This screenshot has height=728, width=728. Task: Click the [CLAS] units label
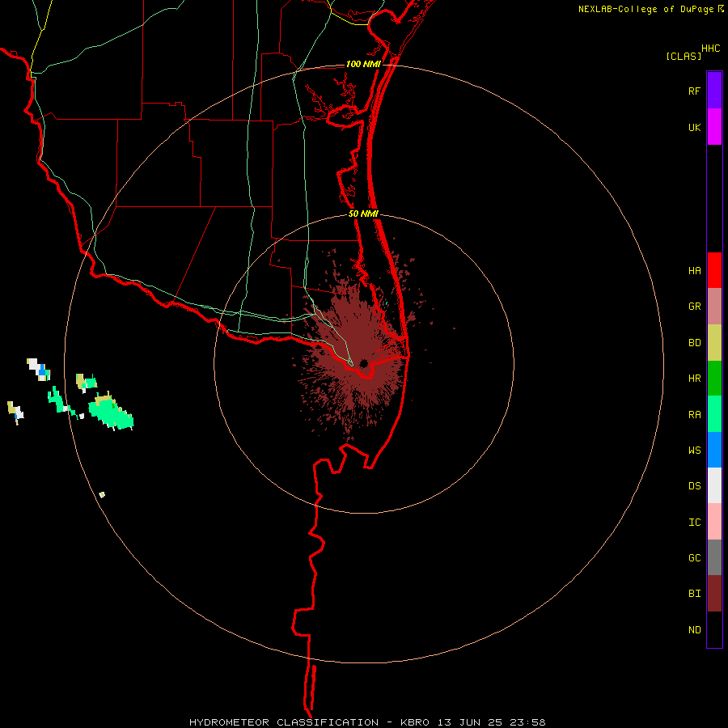pos(684,56)
